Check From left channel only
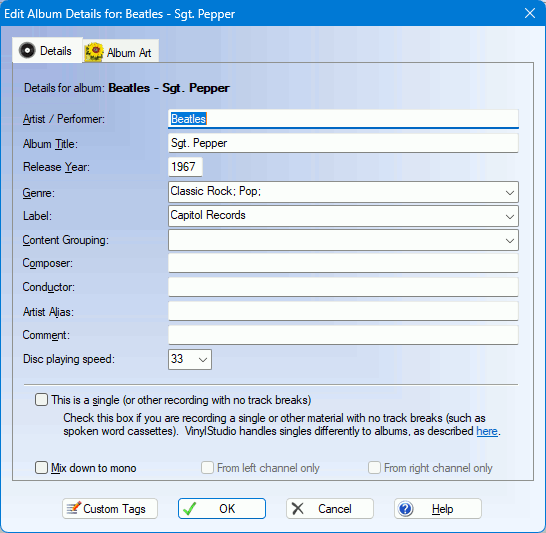546x533 pixels. point(207,468)
